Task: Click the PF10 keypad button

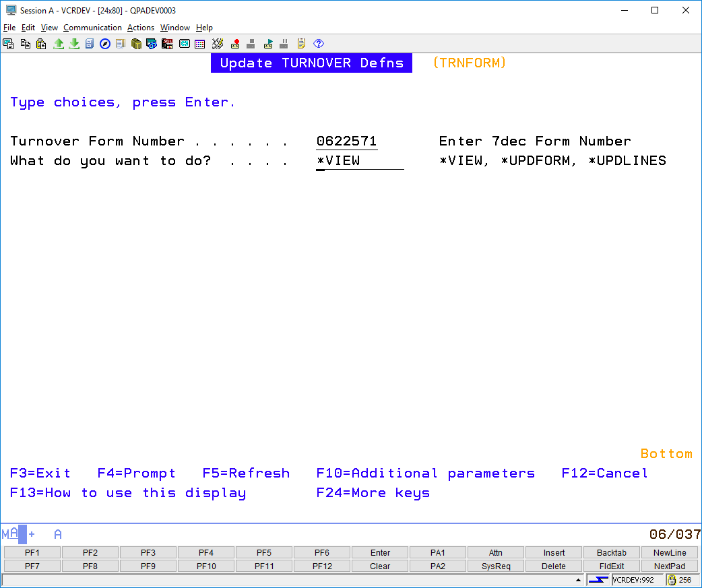Action: [206, 566]
